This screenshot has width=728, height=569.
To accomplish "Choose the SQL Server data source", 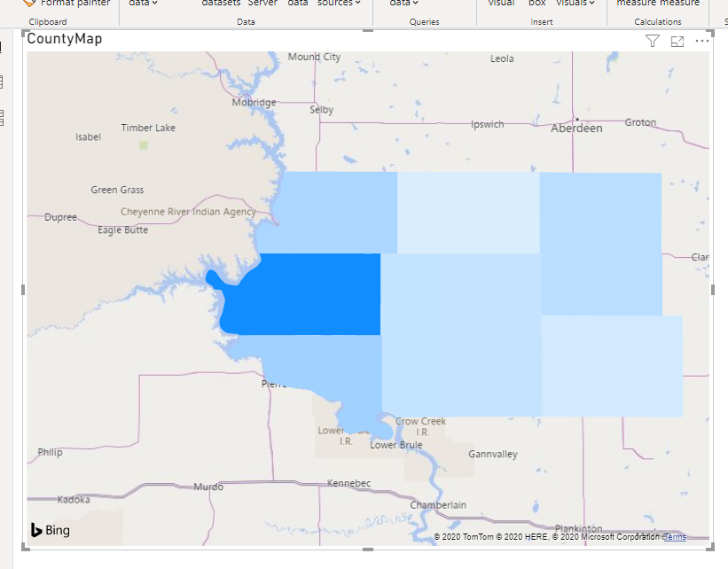I will tap(262, 4).
